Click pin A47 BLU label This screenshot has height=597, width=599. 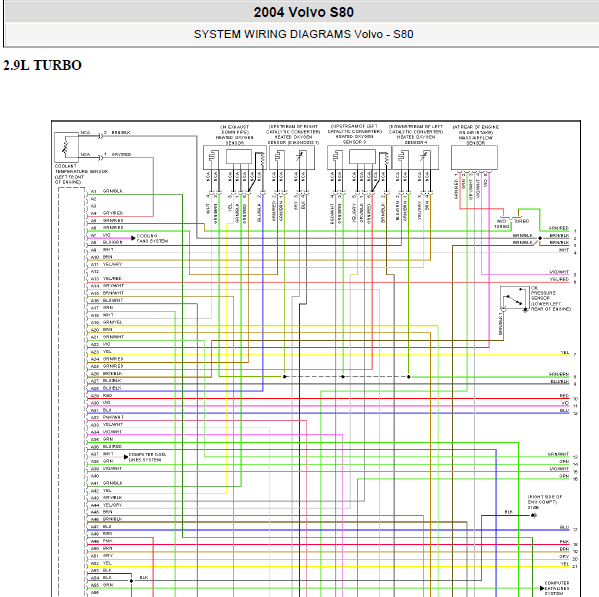[101, 527]
